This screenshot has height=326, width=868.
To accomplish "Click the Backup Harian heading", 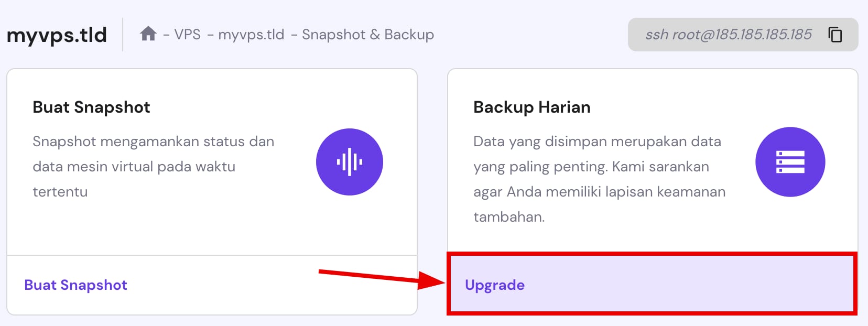I will (531, 107).
